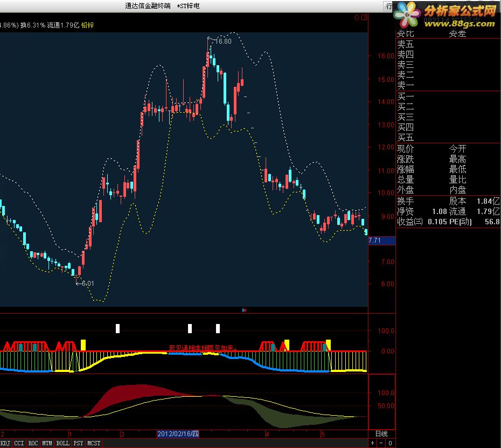Switch to the PSY indicator tab
The height and width of the screenshot is (448, 501).
click(78, 443)
